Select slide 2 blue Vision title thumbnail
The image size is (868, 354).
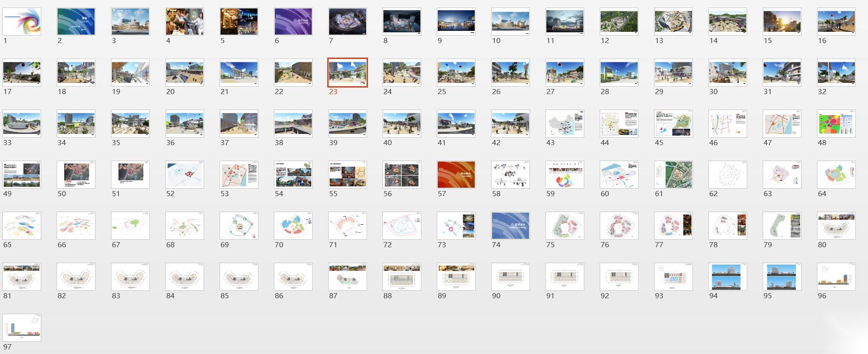pos(76,22)
